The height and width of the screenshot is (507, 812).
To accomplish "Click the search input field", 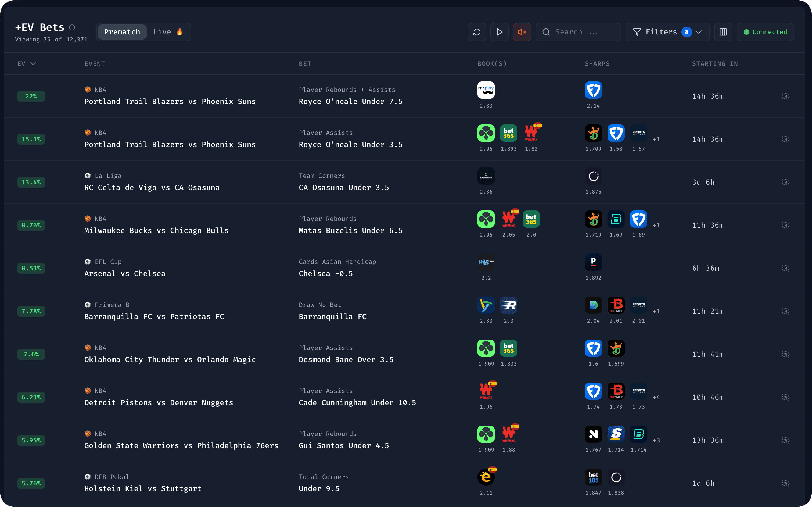I will point(578,32).
